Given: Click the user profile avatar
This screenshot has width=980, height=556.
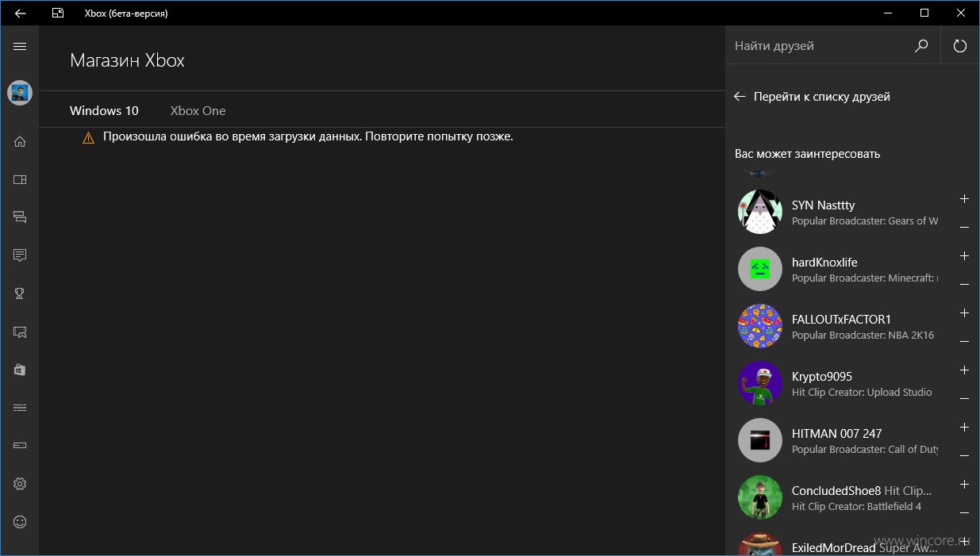Looking at the screenshot, I should click(20, 93).
